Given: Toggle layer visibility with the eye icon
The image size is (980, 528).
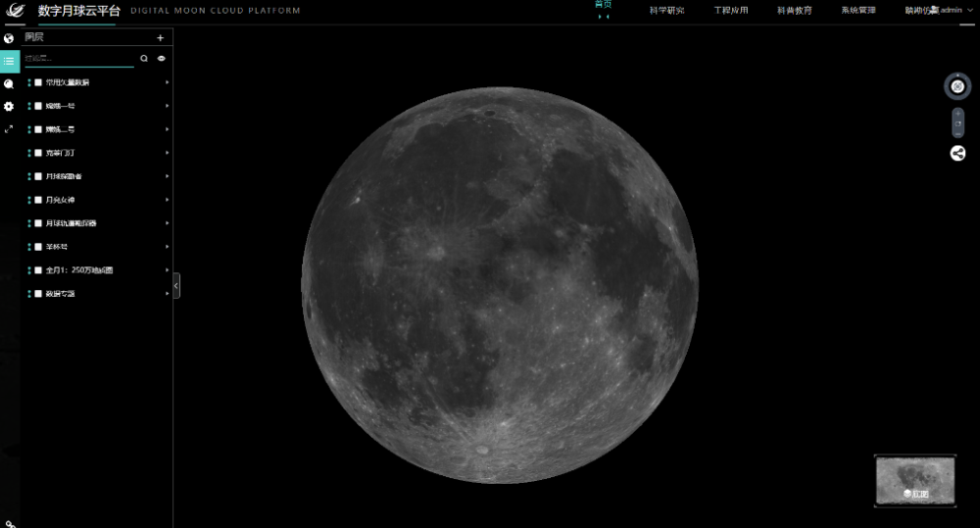Looking at the screenshot, I should (x=162, y=59).
